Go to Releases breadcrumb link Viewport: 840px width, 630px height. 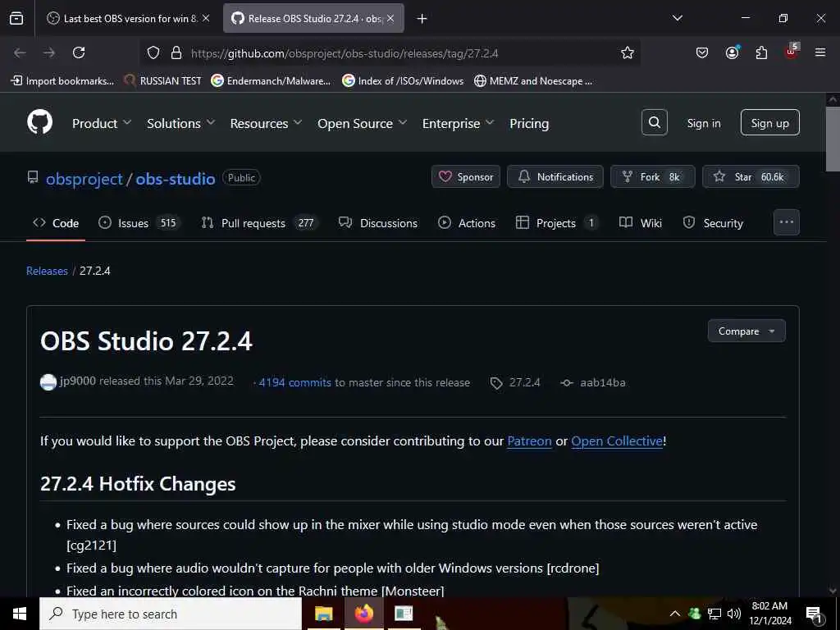(47, 271)
